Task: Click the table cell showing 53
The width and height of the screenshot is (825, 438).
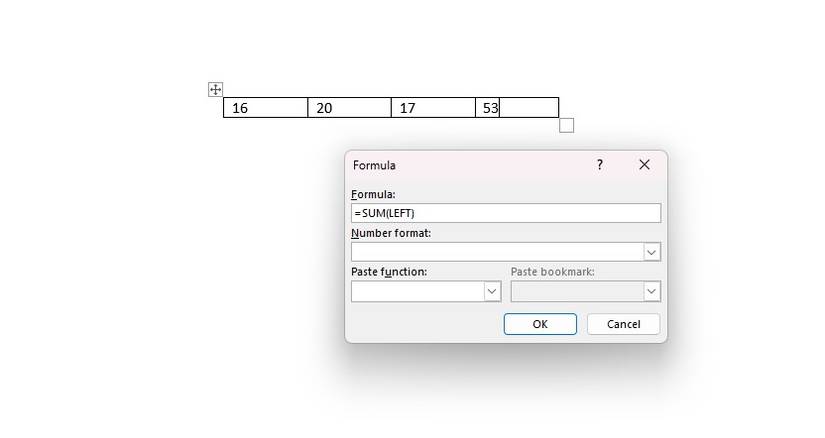Action: point(488,108)
